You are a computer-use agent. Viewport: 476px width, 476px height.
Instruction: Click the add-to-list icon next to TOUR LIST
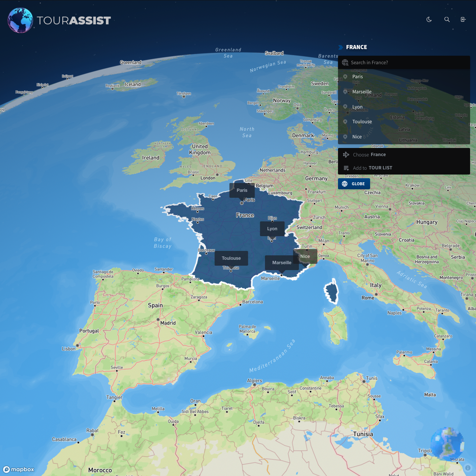click(346, 168)
